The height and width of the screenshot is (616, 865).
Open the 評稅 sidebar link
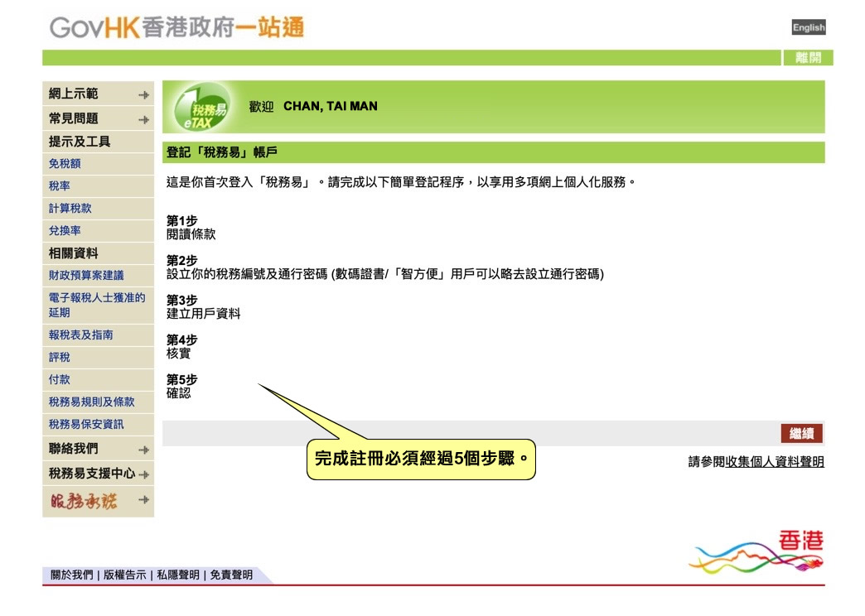(59, 358)
